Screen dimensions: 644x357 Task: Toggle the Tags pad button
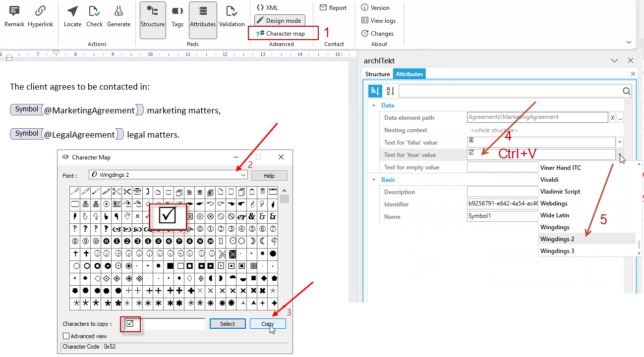[x=177, y=17]
